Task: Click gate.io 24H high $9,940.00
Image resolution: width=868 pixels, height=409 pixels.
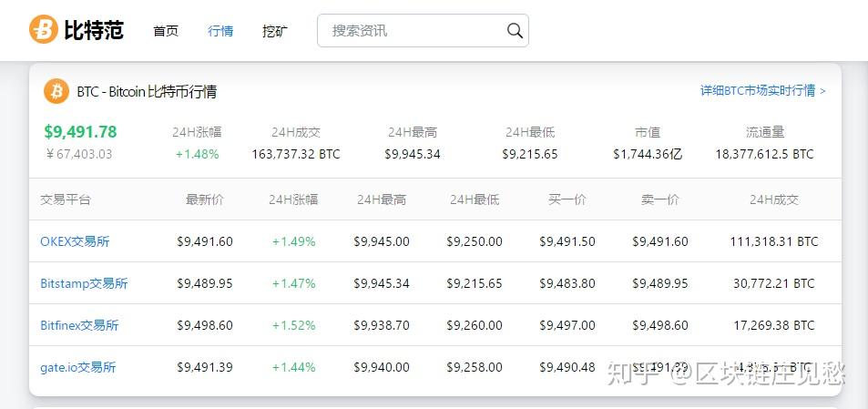Action: click(x=382, y=367)
